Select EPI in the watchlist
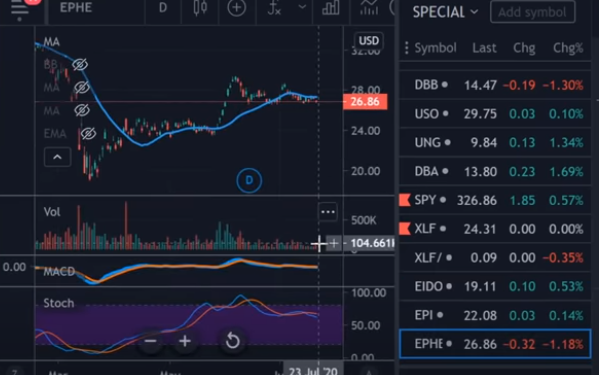 495,315
